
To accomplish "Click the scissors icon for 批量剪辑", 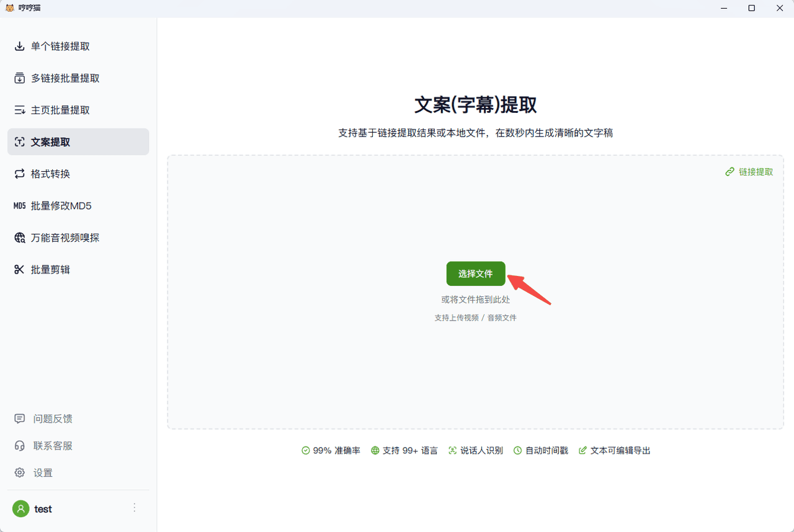I will coord(20,270).
